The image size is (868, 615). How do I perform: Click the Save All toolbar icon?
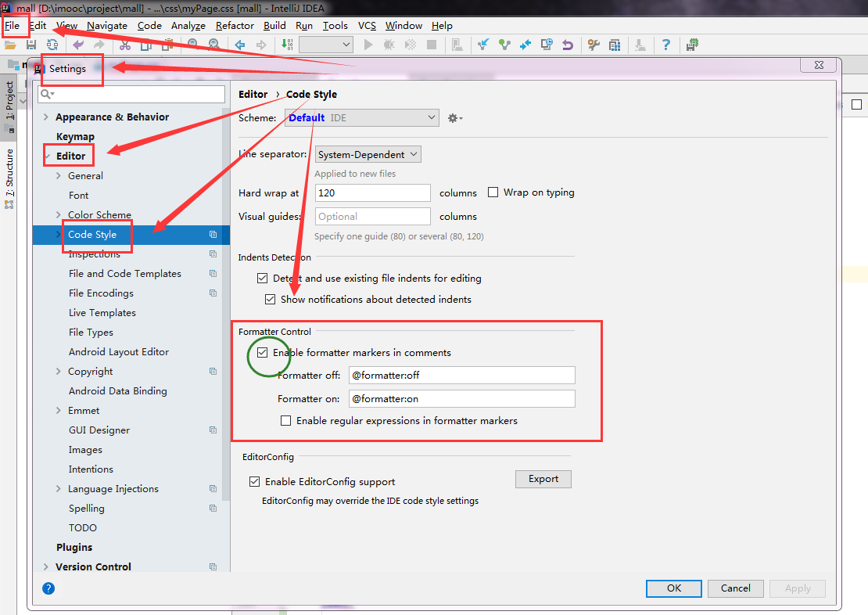(31, 45)
